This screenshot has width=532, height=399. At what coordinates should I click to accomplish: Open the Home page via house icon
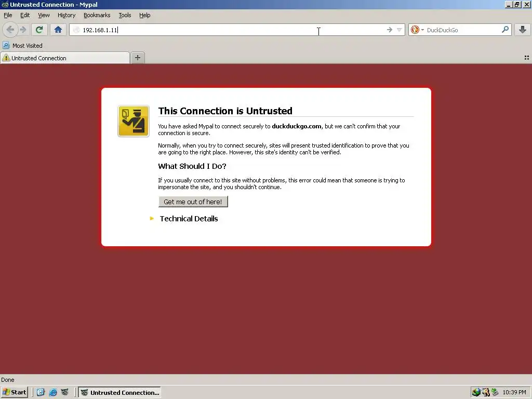tap(58, 30)
